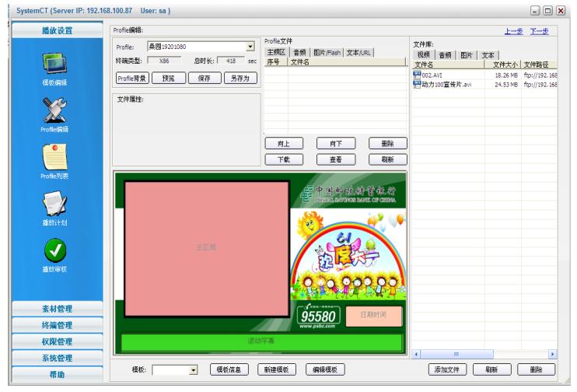Expand the 终端管理 sidebar section
This screenshot has height=392, width=577.
(56, 325)
